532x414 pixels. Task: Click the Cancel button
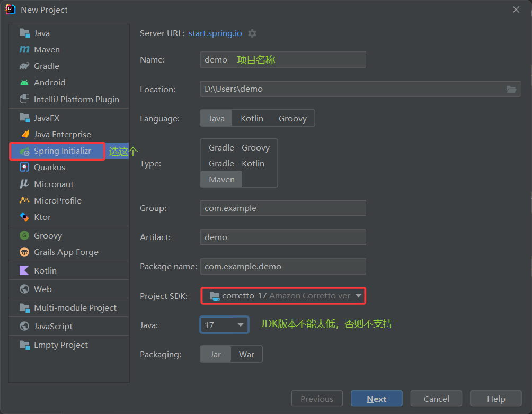click(436, 399)
